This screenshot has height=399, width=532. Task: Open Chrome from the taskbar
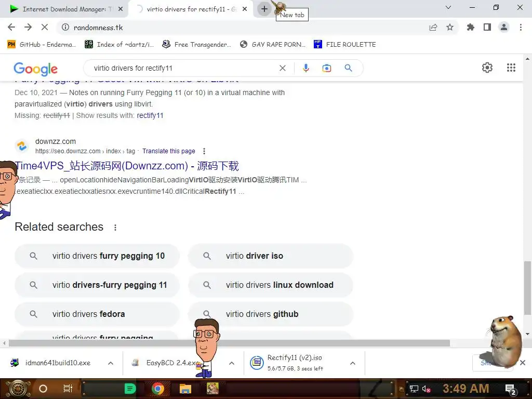pos(158,389)
